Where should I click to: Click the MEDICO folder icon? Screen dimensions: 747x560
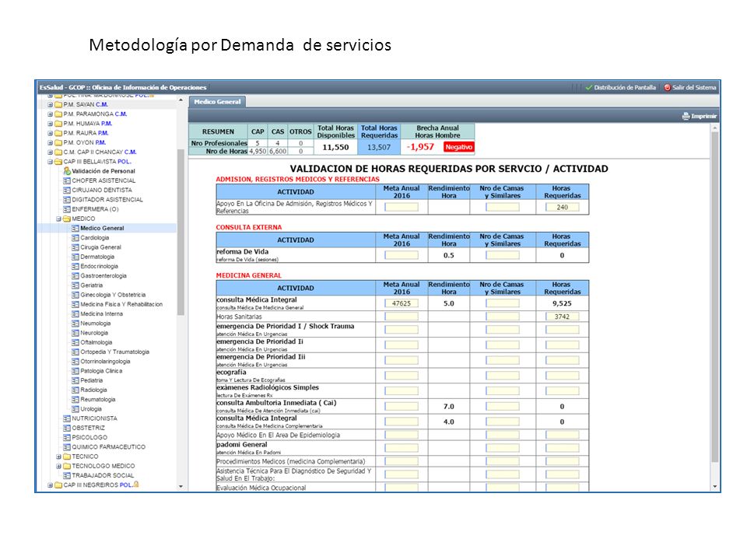click(67, 219)
